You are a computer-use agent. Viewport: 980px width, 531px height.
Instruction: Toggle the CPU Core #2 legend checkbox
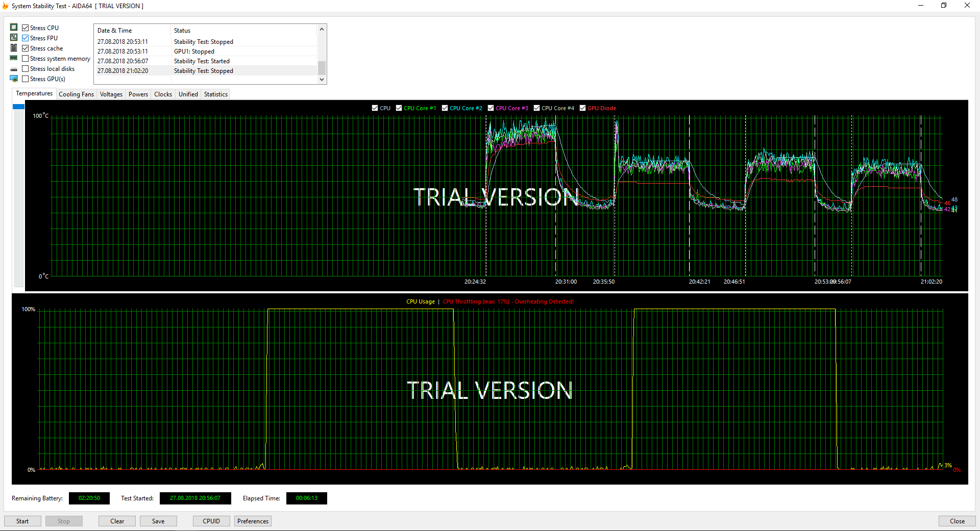[445, 108]
